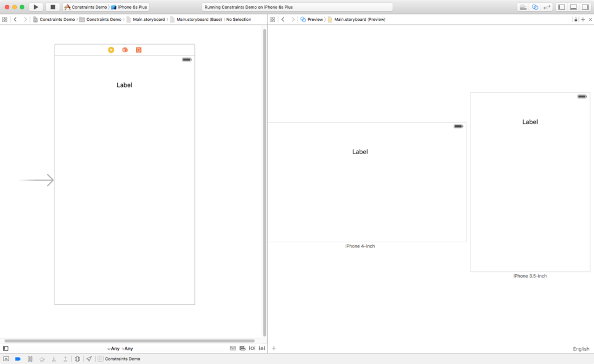Screen dimensions: 594x364
Task: Click Constraints Demo folder in jump bar
Action: pos(100,19)
